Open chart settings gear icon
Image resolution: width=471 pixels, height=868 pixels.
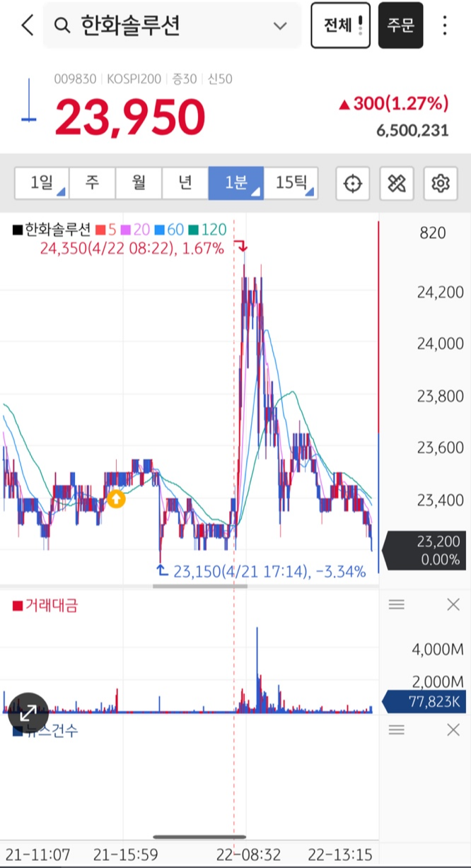[441, 184]
